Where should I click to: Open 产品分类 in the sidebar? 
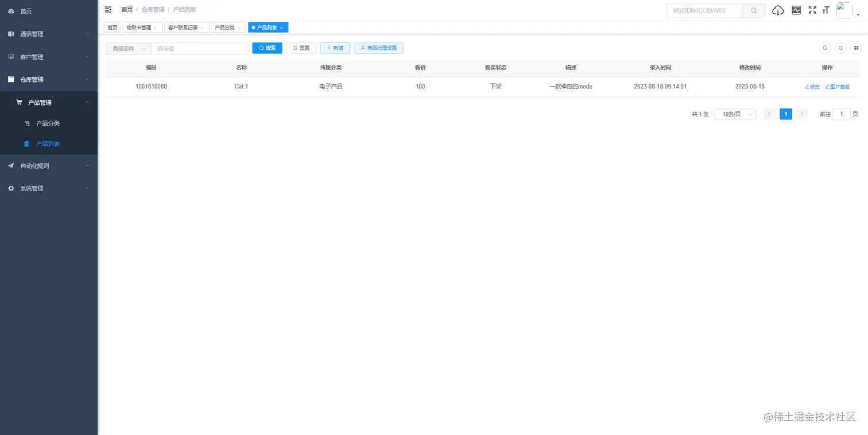[49, 123]
